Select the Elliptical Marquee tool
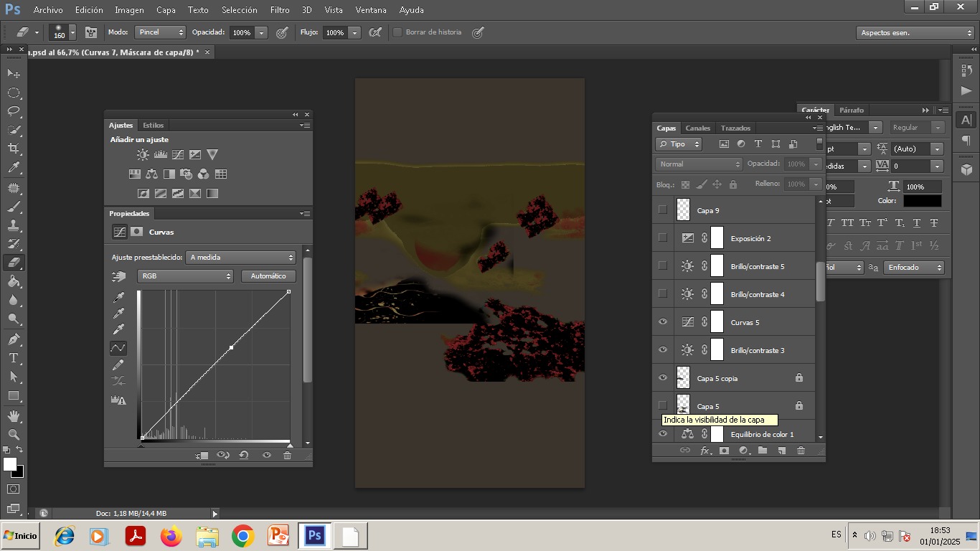The height and width of the screenshot is (551, 980). pos(14,93)
